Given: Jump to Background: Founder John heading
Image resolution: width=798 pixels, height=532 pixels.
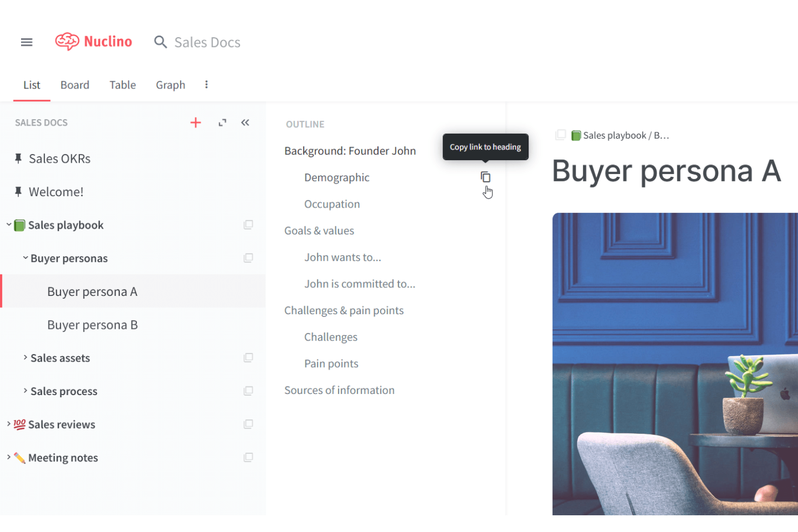Looking at the screenshot, I should 350,151.
